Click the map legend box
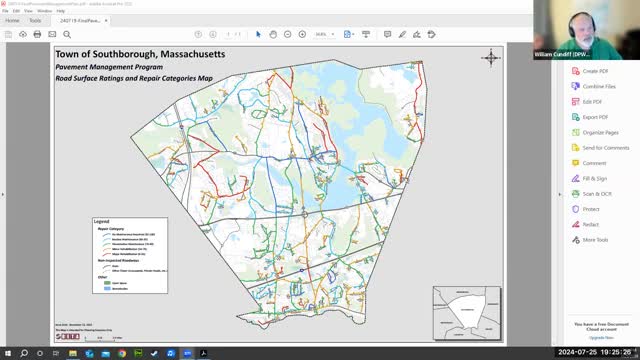This screenshot has width=640, height=360. [x=130, y=256]
